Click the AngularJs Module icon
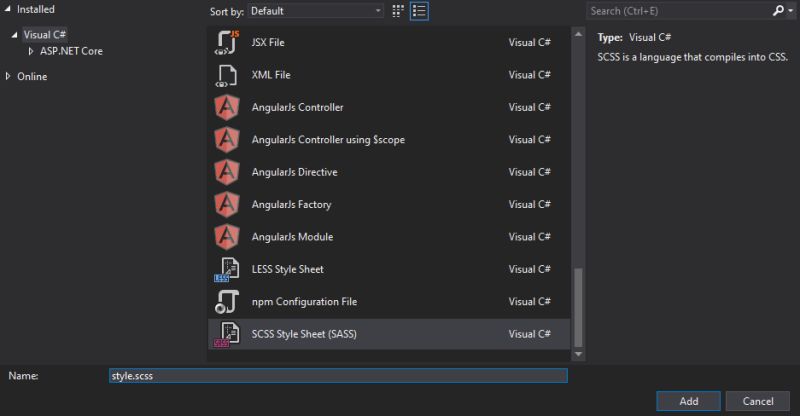800x416 pixels. pyautogui.click(x=227, y=237)
